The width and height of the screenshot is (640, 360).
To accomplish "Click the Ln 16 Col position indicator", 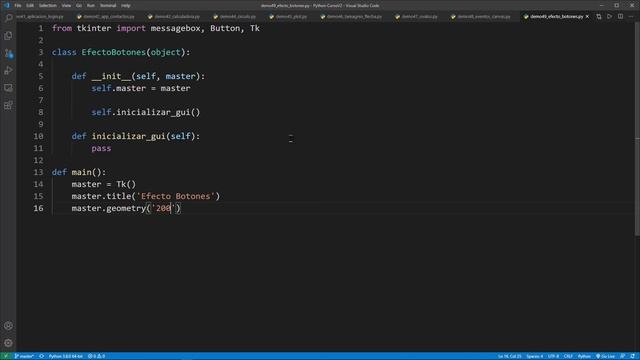I will pos(509,356).
